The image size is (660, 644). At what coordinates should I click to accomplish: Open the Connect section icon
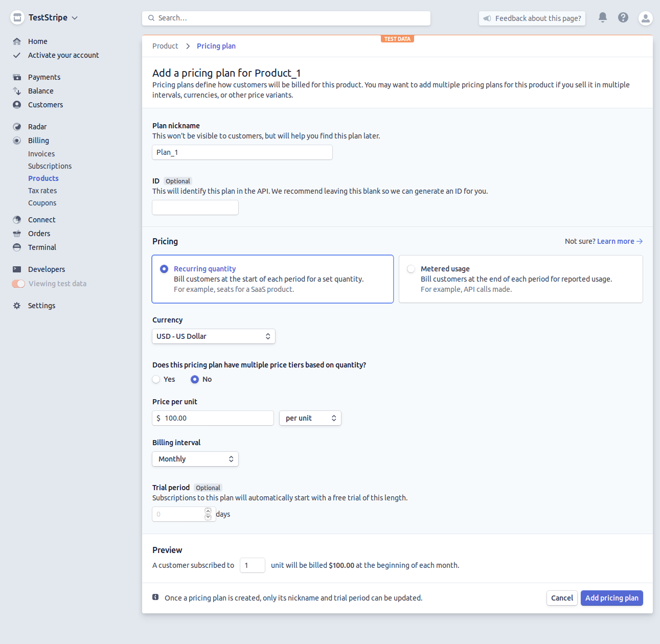(17, 219)
